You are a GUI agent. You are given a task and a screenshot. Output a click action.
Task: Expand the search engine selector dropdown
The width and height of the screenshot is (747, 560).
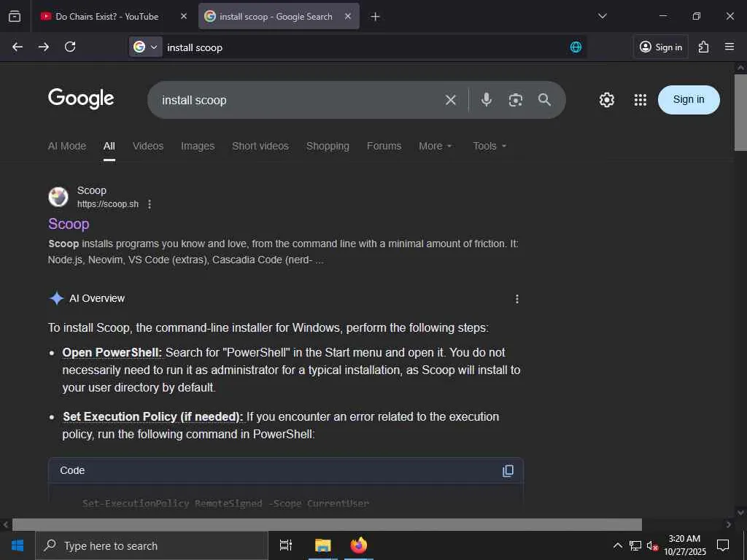146,47
